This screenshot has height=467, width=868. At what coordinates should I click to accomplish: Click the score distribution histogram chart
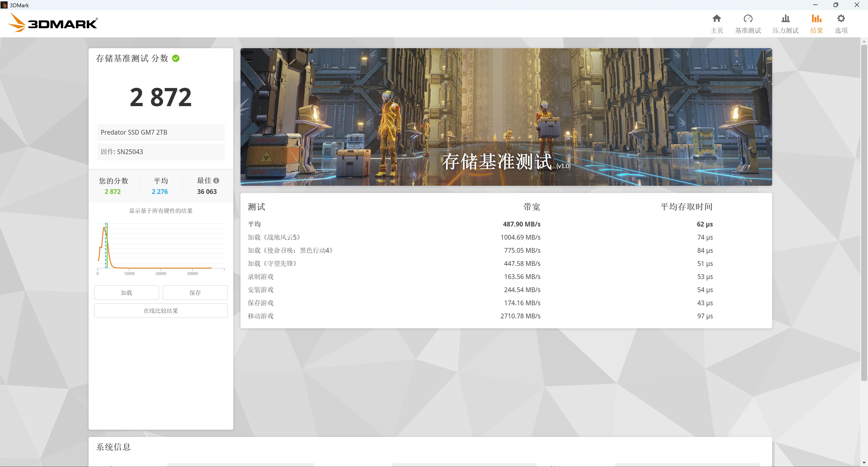[x=161, y=246]
